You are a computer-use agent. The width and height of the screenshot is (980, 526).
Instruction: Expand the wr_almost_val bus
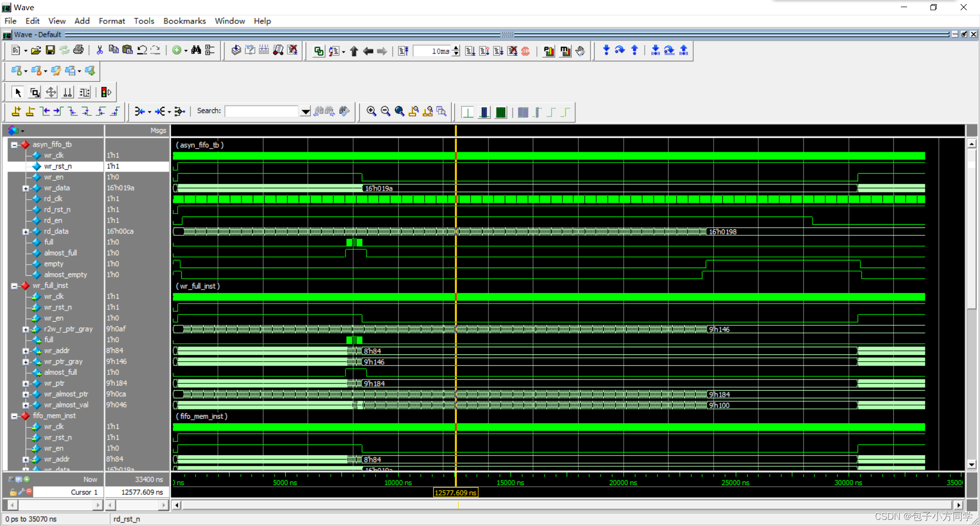click(x=26, y=405)
